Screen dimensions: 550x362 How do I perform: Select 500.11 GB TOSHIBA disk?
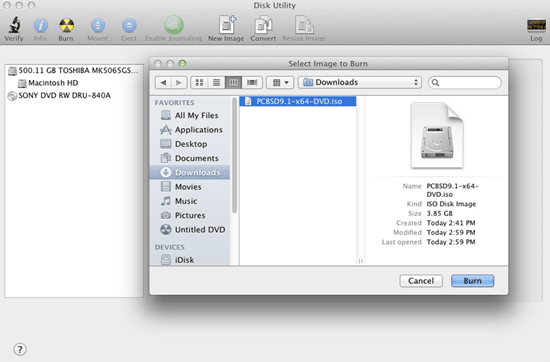pos(73,71)
